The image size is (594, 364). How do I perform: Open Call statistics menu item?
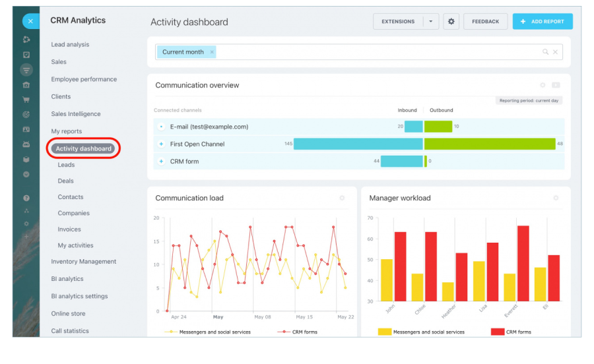70,331
